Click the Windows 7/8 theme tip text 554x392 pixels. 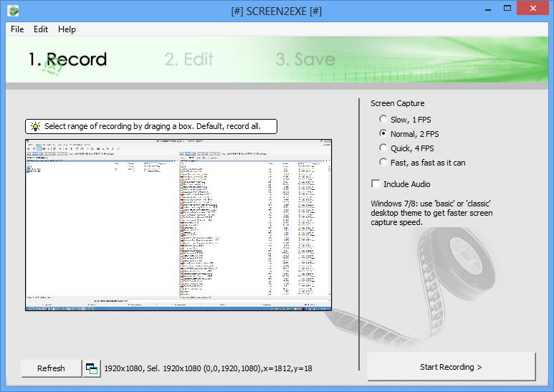431,213
